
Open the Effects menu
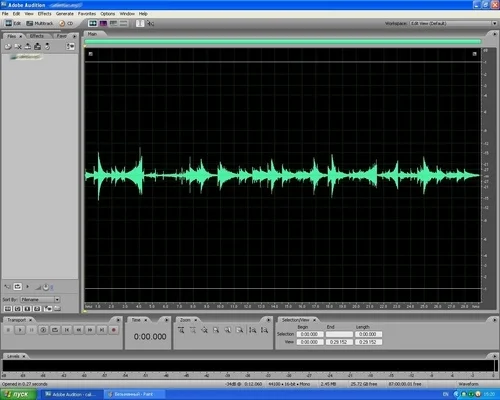click(x=44, y=14)
